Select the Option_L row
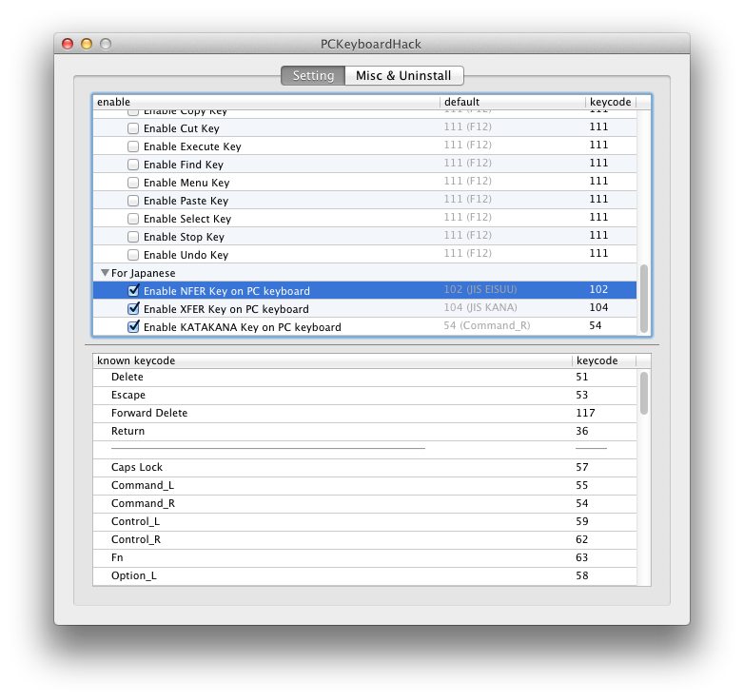This screenshot has width=744, height=700. [x=364, y=575]
